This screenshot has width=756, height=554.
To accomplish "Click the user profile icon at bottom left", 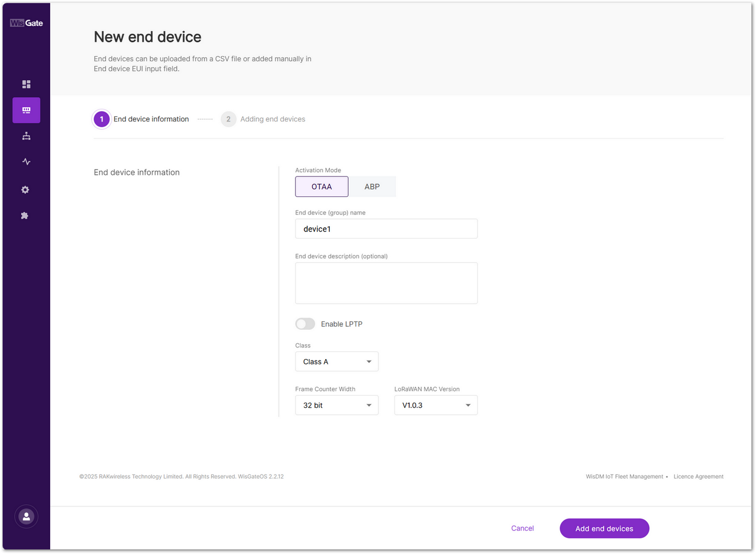I will 26,517.
